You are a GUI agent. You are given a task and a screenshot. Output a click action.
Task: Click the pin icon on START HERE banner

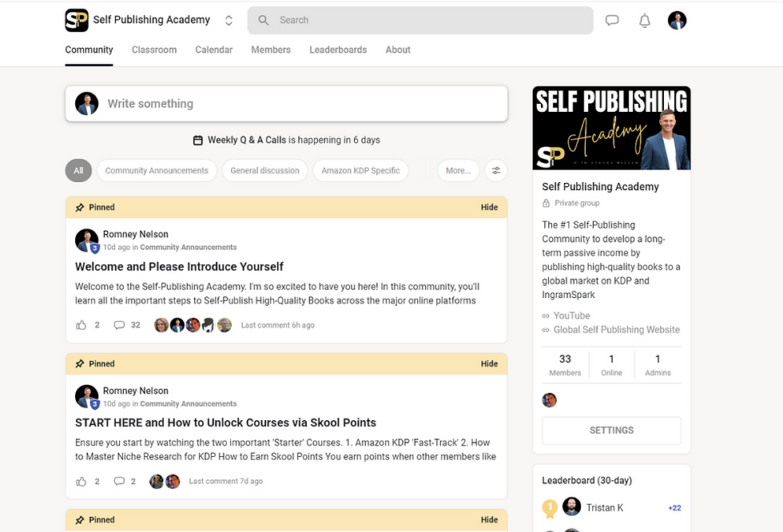pyautogui.click(x=79, y=363)
